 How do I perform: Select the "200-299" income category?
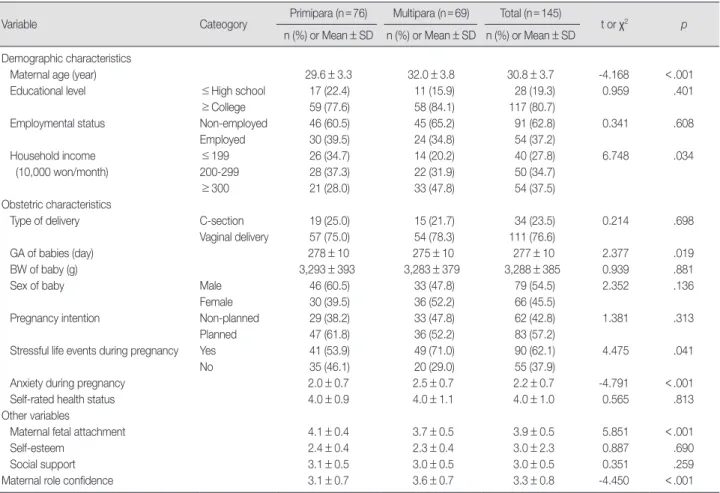pos(219,172)
